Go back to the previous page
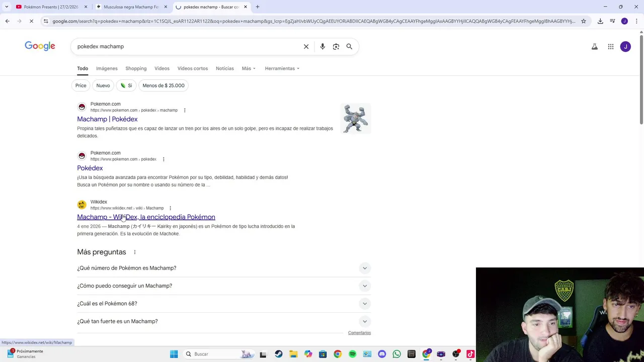The image size is (644, 362). point(7,21)
